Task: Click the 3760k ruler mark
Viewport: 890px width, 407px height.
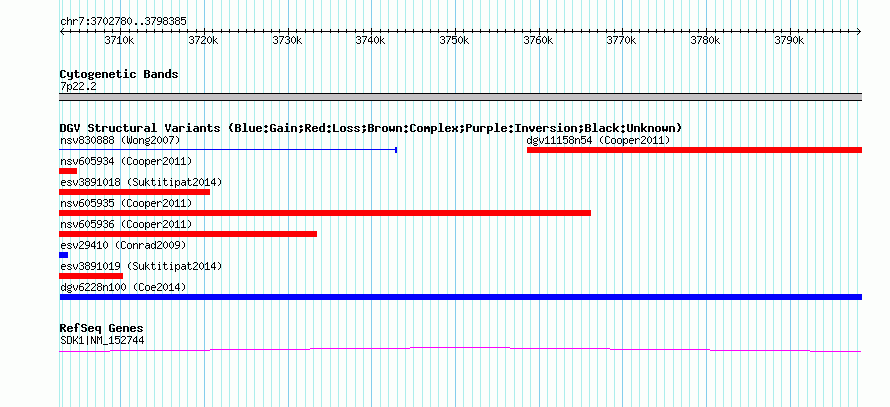Action: [x=538, y=41]
